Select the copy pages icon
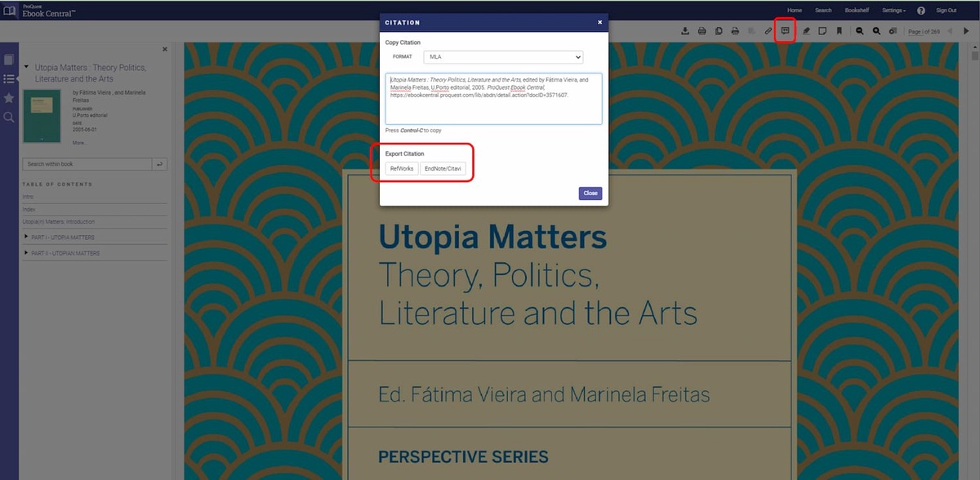Image resolution: width=980 pixels, height=480 pixels. tap(719, 30)
